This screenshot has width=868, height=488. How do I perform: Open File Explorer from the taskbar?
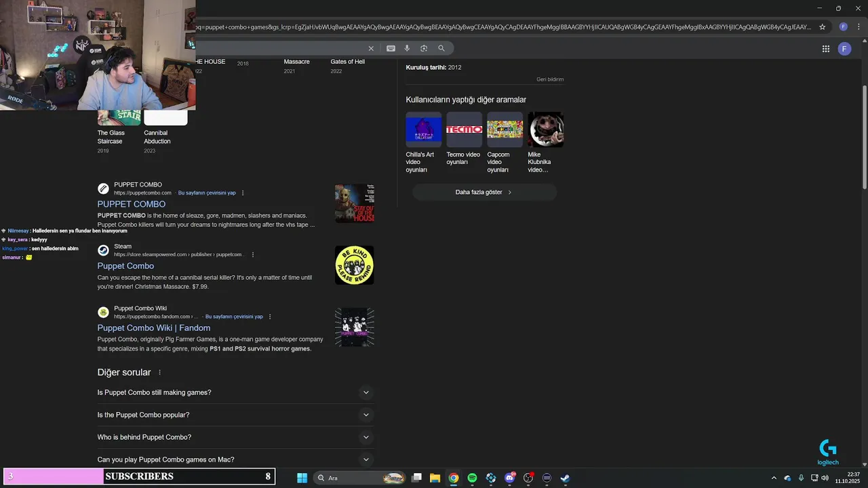(435, 478)
